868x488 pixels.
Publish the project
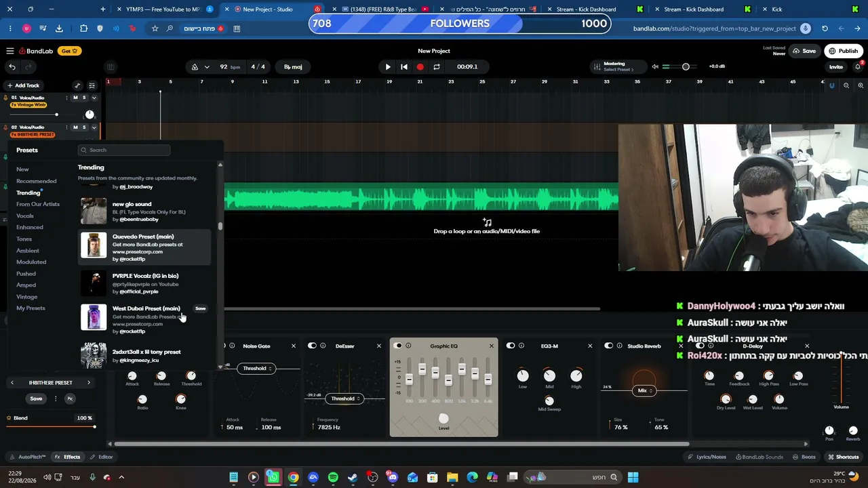pyautogui.click(x=844, y=51)
